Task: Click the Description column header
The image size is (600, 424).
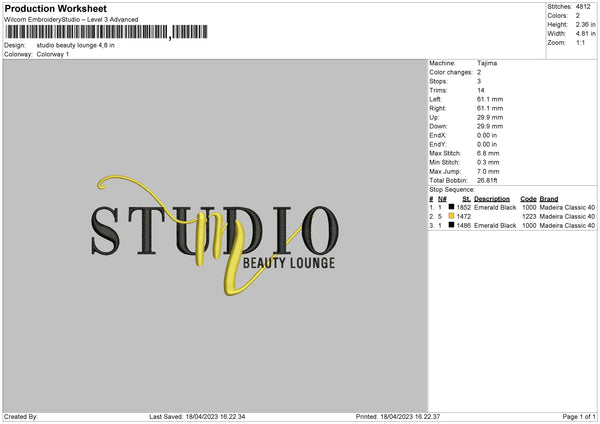Action: point(492,199)
